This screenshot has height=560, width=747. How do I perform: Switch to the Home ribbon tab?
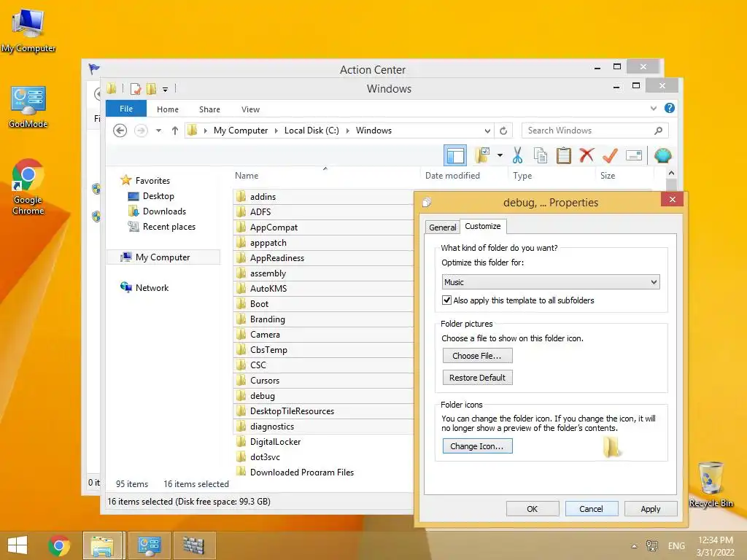click(x=168, y=109)
